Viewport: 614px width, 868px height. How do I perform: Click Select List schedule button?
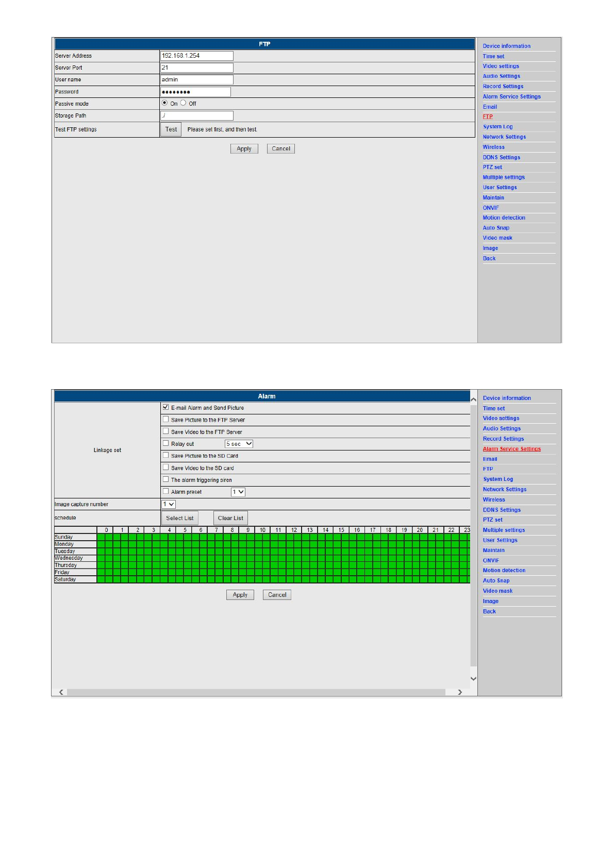[180, 518]
